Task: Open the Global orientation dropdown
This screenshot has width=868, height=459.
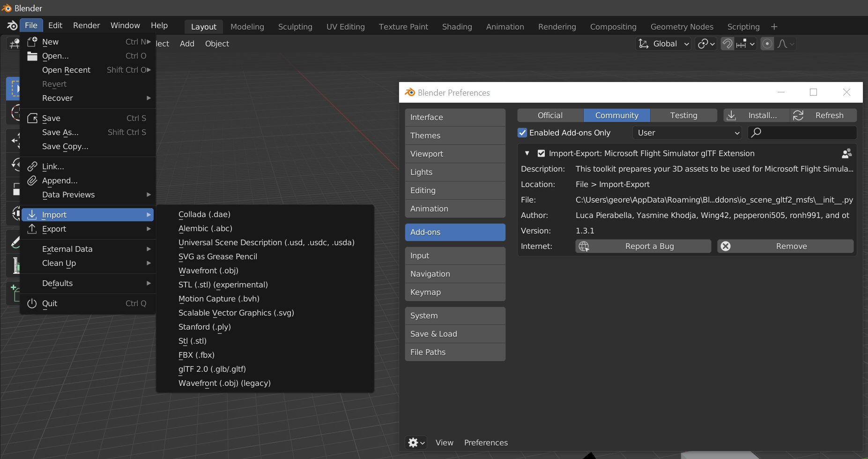Action: (x=663, y=44)
